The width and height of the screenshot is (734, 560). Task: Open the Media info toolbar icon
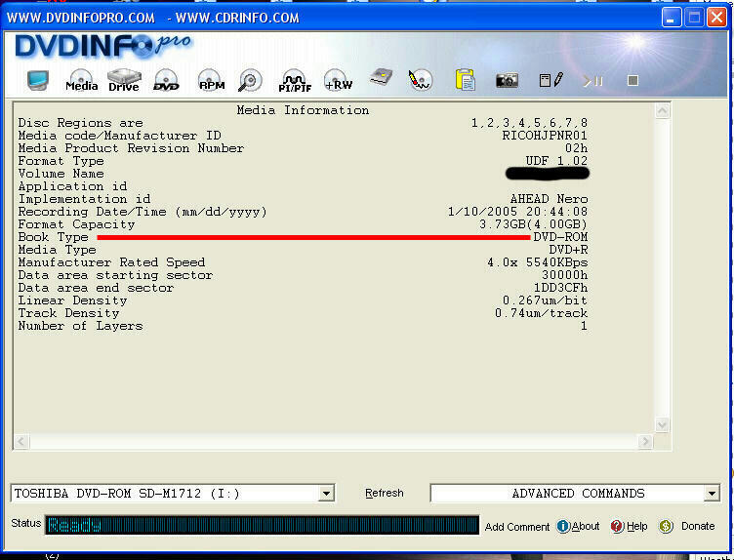coord(81,80)
